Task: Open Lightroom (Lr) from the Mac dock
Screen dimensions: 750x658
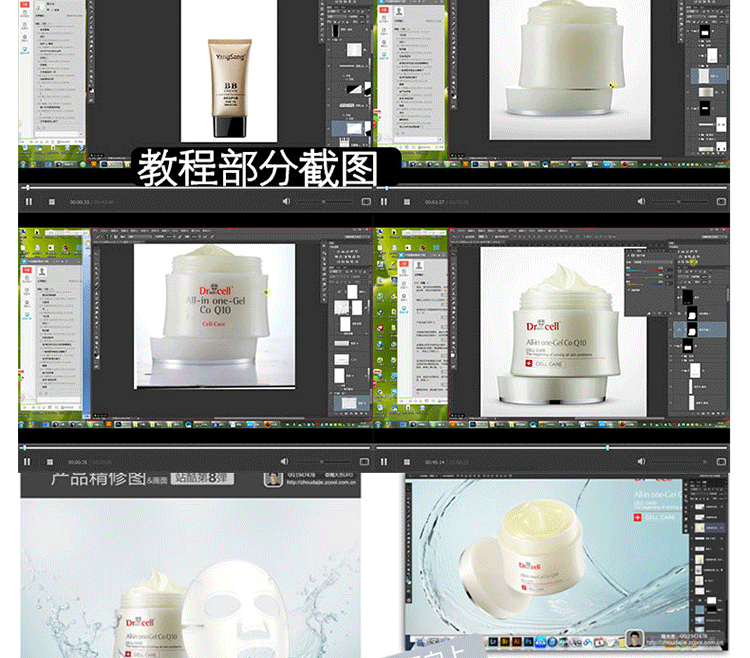Action: (493, 642)
